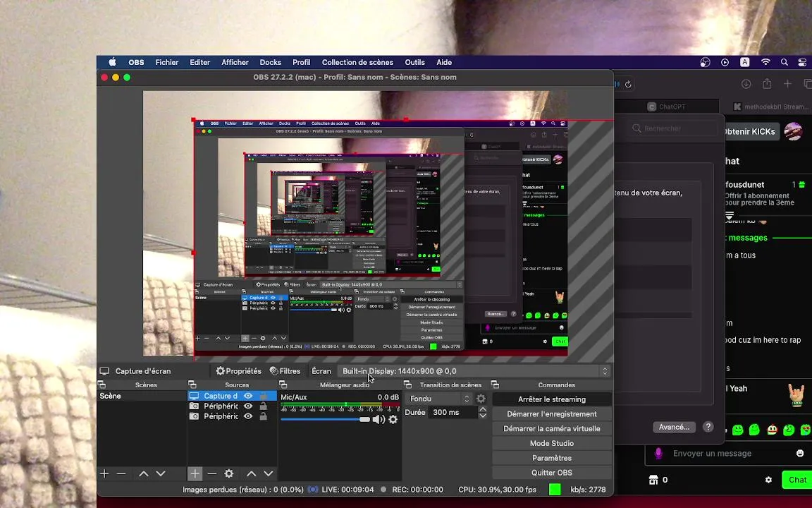Open the Afficher menu
The height and width of the screenshot is (508, 812).
pyautogui.click(x=235, y=62)
